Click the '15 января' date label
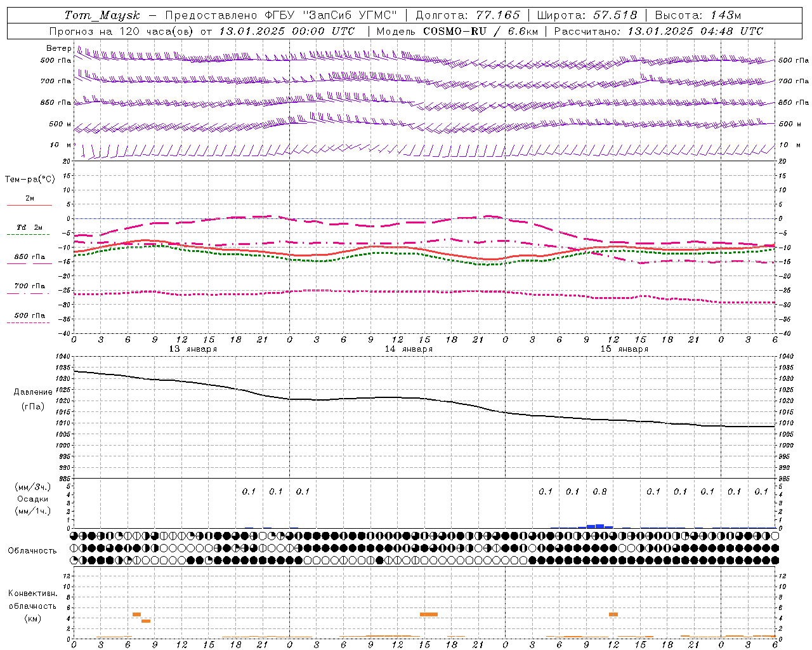The image size is (812, 650). [x=624, y=349]
